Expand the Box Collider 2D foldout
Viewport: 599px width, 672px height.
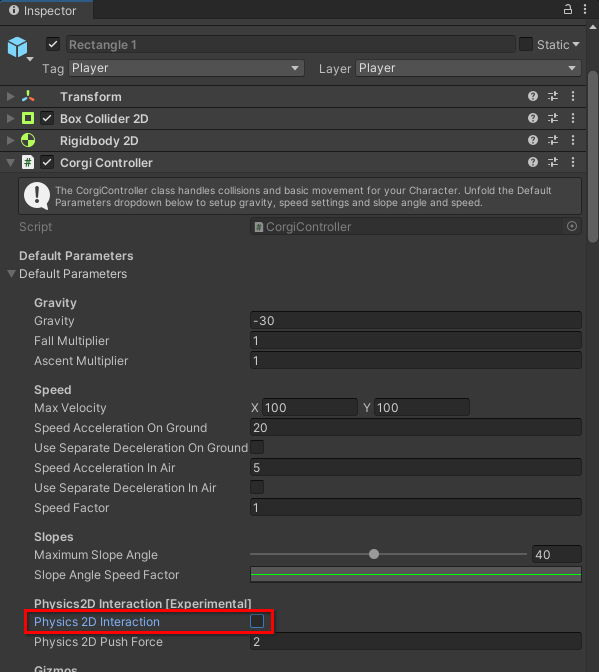point(11,118)
